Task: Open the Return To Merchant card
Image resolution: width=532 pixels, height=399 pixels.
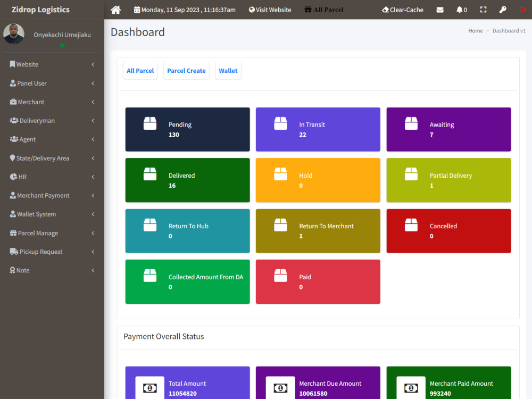Action: 318,231
